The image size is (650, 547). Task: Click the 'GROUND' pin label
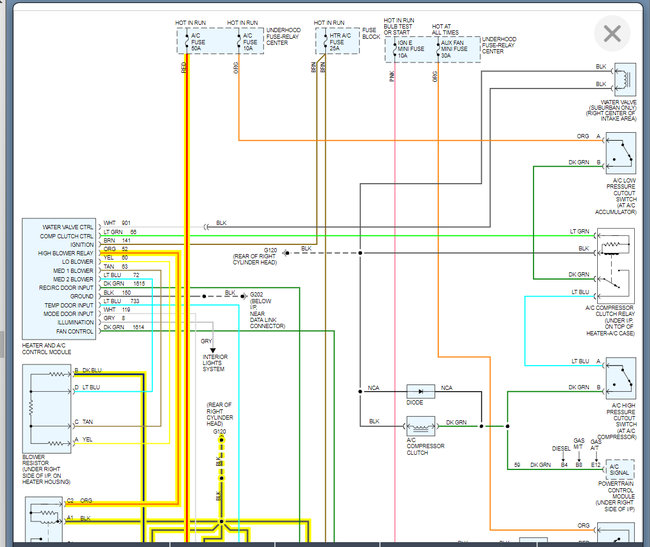coord(82,296)
